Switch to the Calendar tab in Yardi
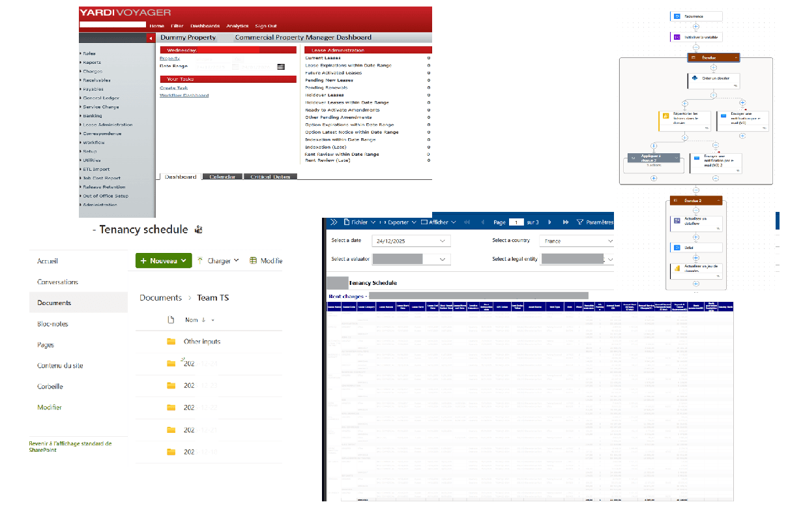Viewport: 788px width, 532px height. pos(222,176)
